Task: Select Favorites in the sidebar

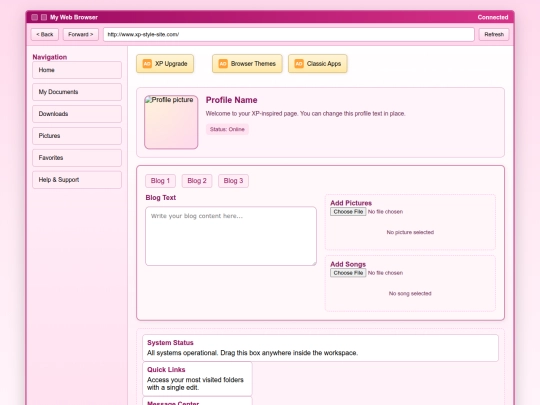Action: pos(77,158)
